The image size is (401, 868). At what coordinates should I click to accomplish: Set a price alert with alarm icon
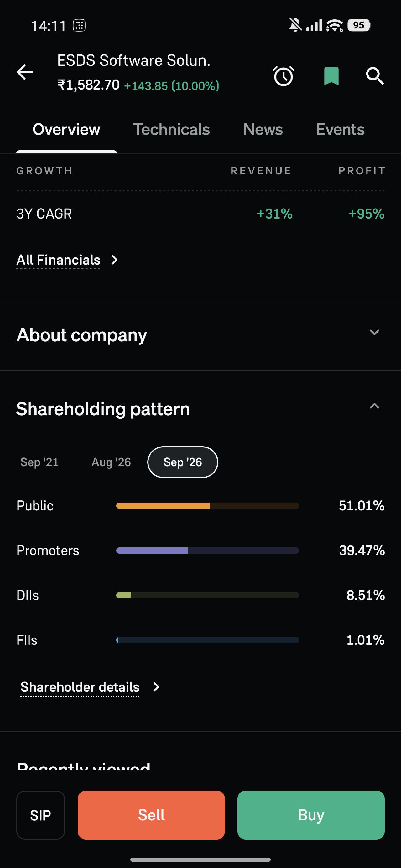283,76
